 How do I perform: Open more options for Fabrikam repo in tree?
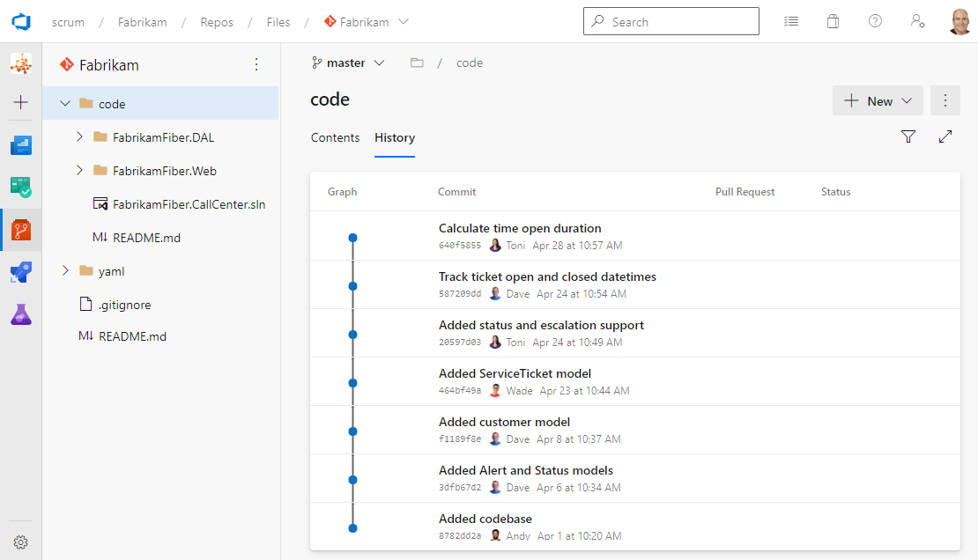click(x=256, y=65)
